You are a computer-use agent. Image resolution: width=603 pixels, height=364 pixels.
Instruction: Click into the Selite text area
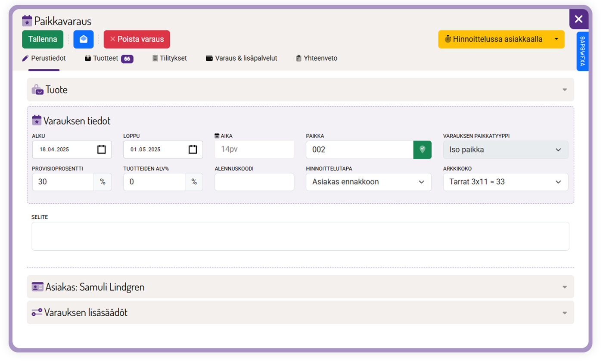(x=300, y=236)
